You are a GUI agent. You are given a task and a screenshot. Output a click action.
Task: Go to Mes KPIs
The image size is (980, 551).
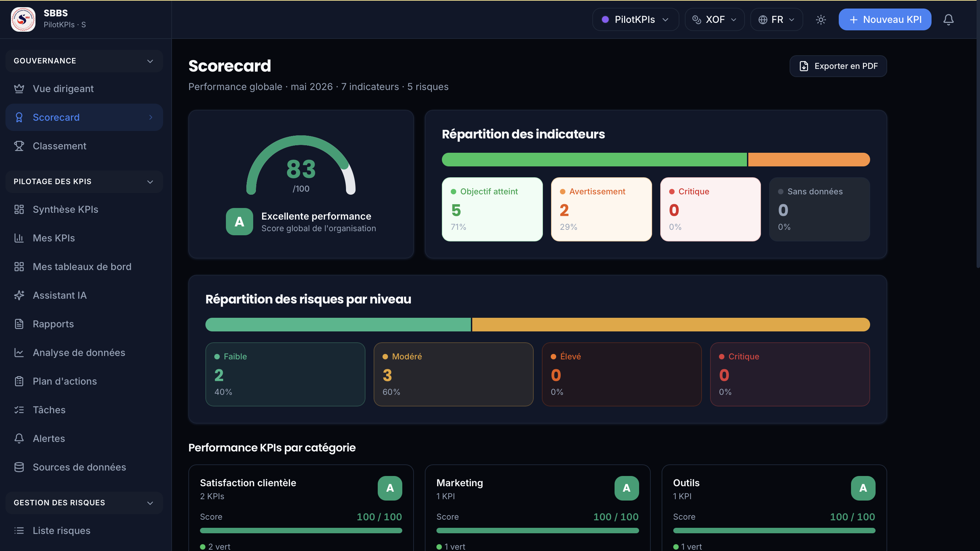84,238
